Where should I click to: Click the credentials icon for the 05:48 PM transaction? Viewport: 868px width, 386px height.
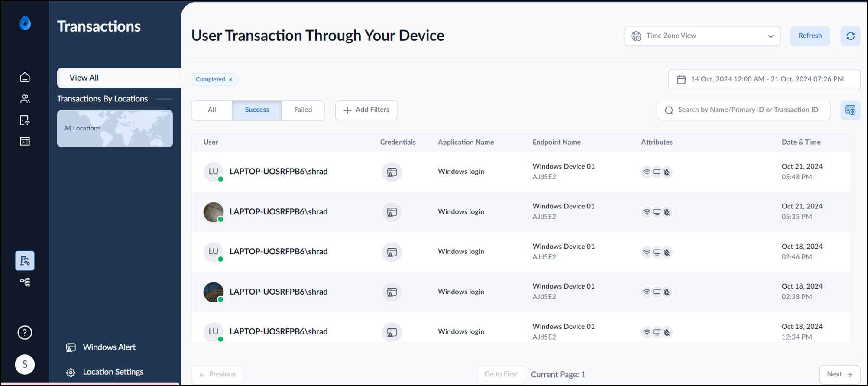tap(392, 172)
